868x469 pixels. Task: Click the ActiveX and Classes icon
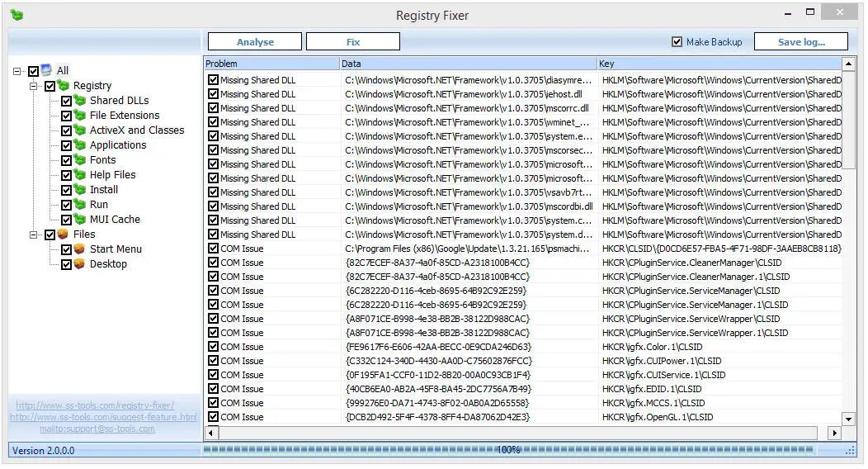pyautogui.click(x=80, y=130)
